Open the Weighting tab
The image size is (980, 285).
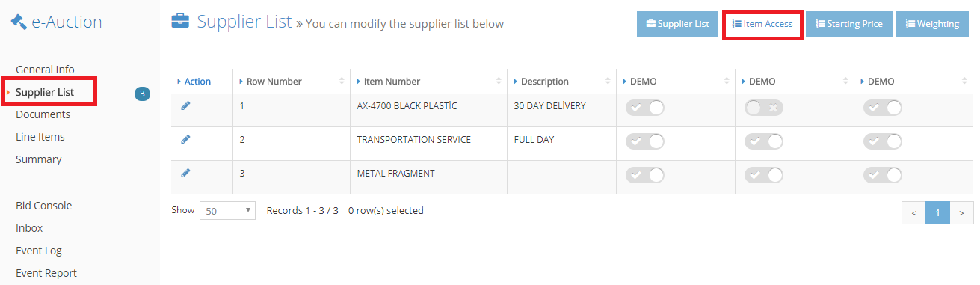tap(932, 24)
